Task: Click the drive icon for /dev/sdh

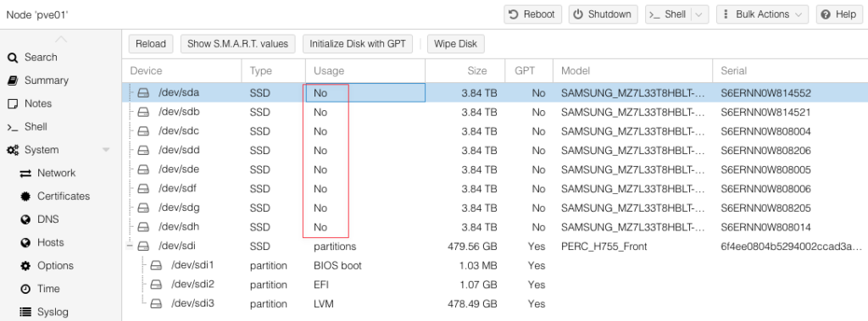Action: 143,227
